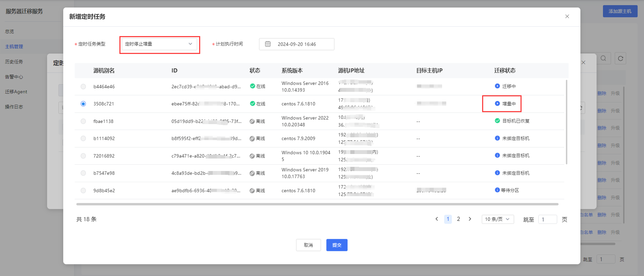Open 主机管理 in the sidebar
Viewport: 644px width, 276px height.
point(14,47)
